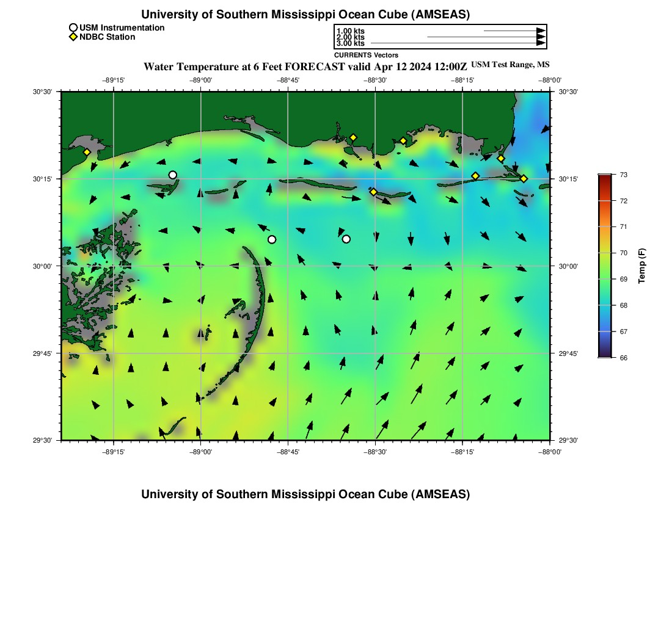Click the USM circle just north of the island arc
Viewport: 672px width, 641px height.
point(272,239)
